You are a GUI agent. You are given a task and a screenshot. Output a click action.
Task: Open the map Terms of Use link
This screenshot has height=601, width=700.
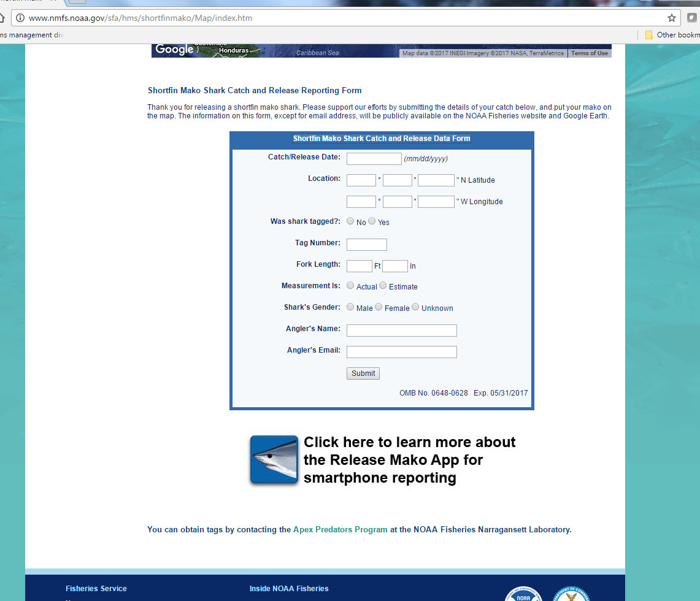590,53
